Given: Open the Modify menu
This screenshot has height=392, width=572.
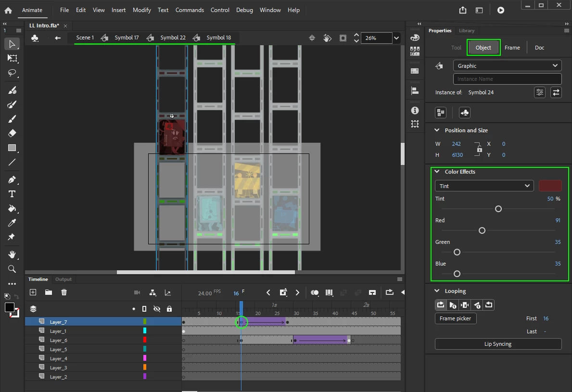Looking at the screenshot, I should 141,10.
